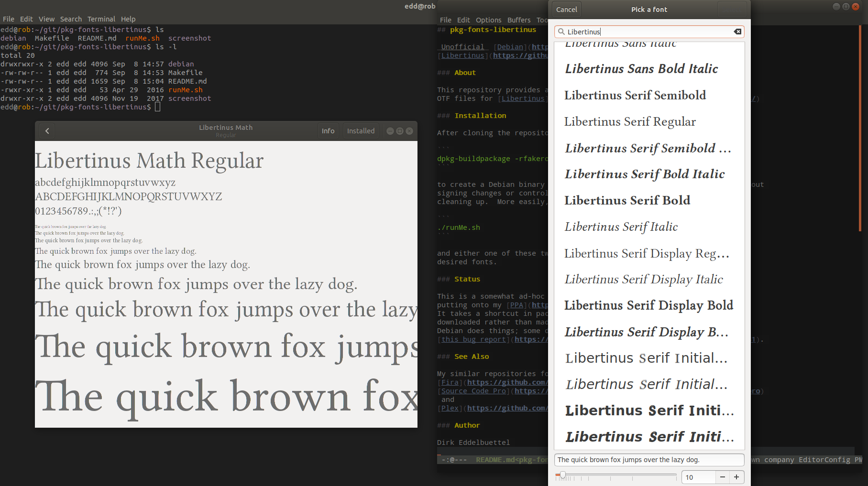
Task: Select Libertinus Serif Regular font
Action: [x=649, y=121]
